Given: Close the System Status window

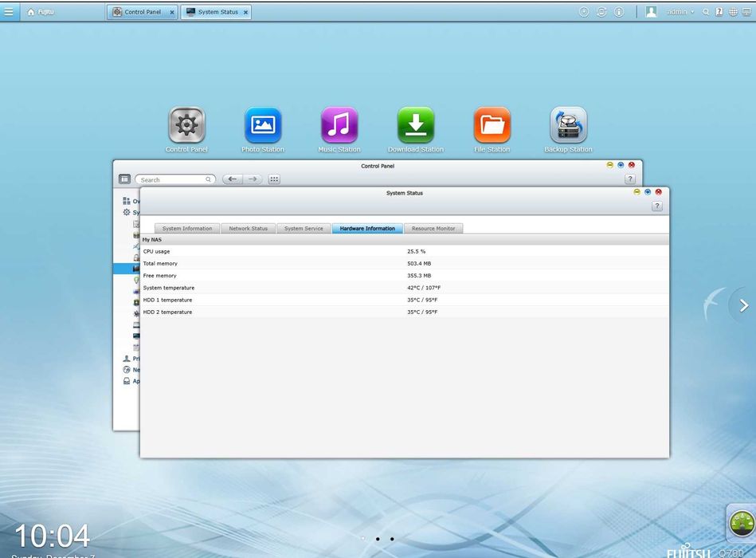Looking at the screenshot, I should (x=659, y=192).
